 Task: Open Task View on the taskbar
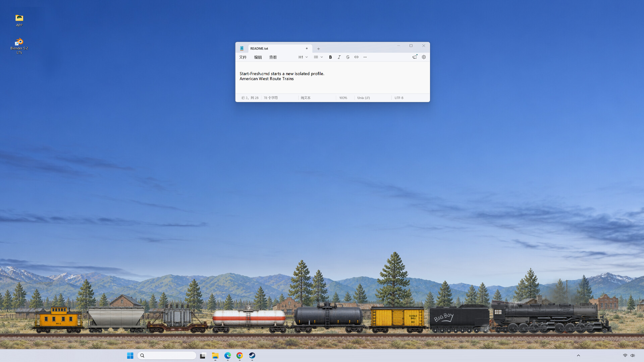click(203, 356)
